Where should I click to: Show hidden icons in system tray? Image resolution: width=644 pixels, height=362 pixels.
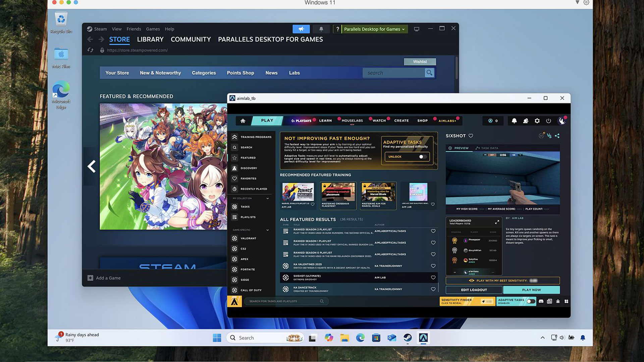(x=542, y=338)
